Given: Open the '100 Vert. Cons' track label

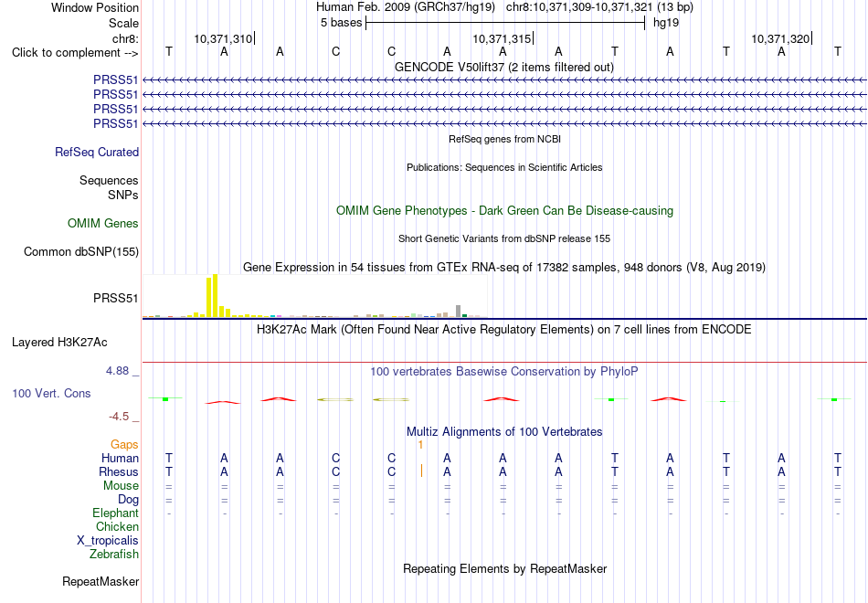Looking at the screenshot, I should tap(51, 393).
